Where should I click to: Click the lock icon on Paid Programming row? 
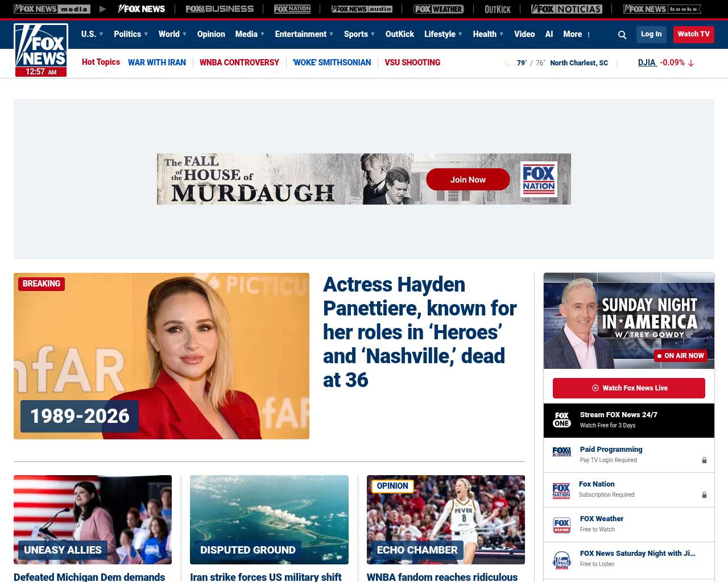coord(704,460)
